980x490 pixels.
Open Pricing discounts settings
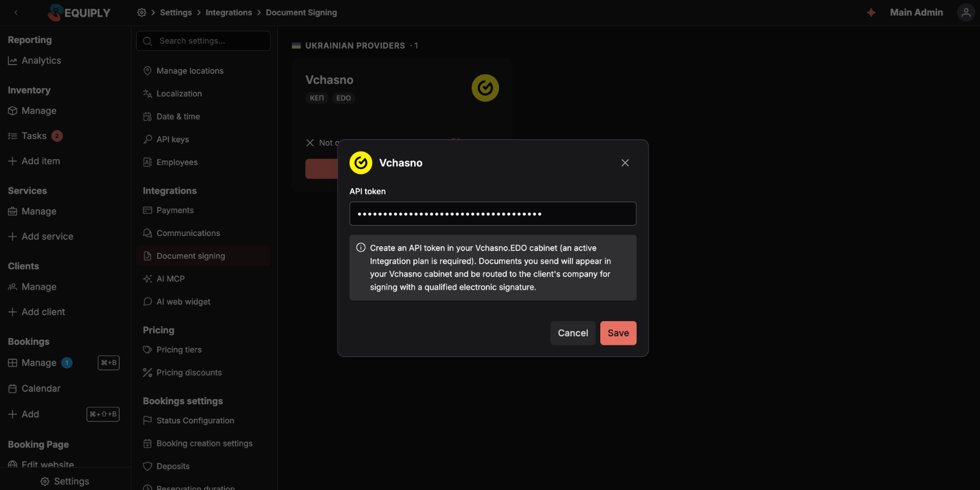tap(183, 372)
